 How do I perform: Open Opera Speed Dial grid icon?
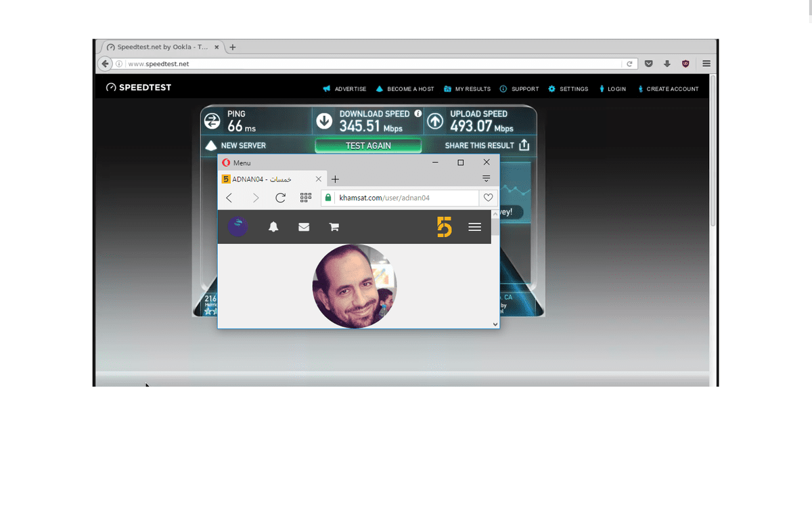point(305,198)
